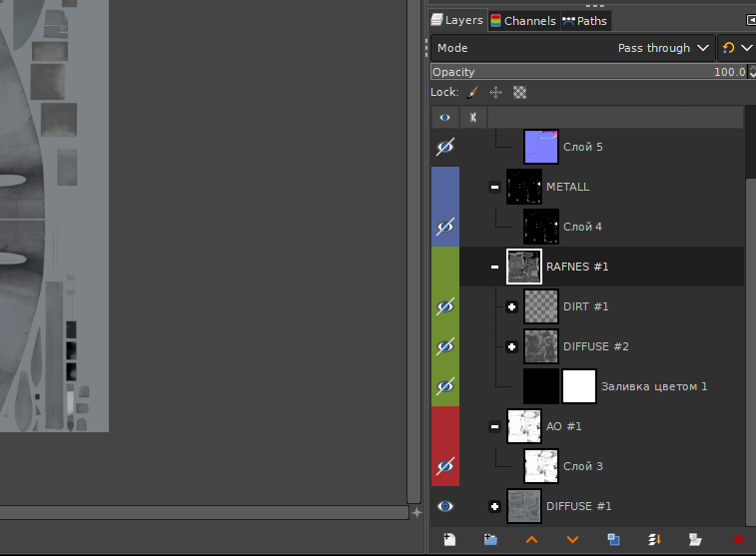Collapse the METALL layer group
The image size is (756, 556).
pos(494,187)
